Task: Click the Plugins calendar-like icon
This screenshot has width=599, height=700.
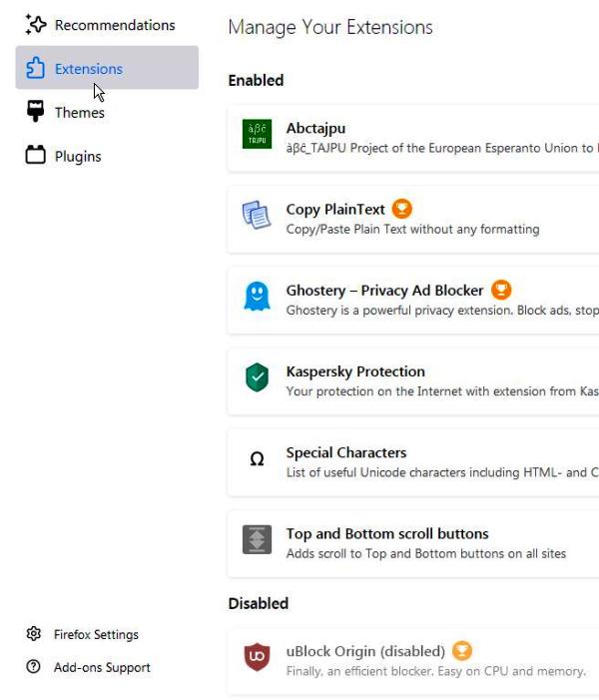Action: pyautogui.click(x=35, y=155)
